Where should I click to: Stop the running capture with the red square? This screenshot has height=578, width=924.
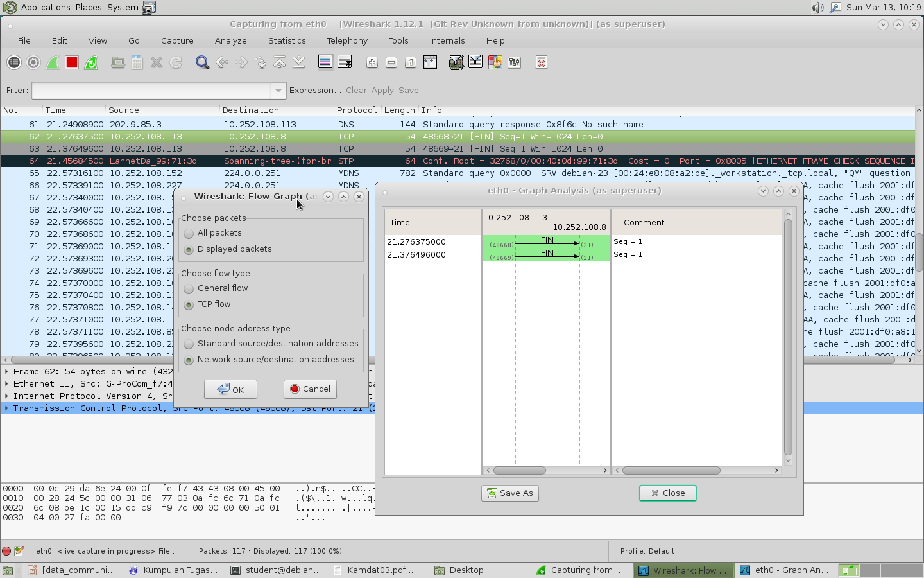72,62
